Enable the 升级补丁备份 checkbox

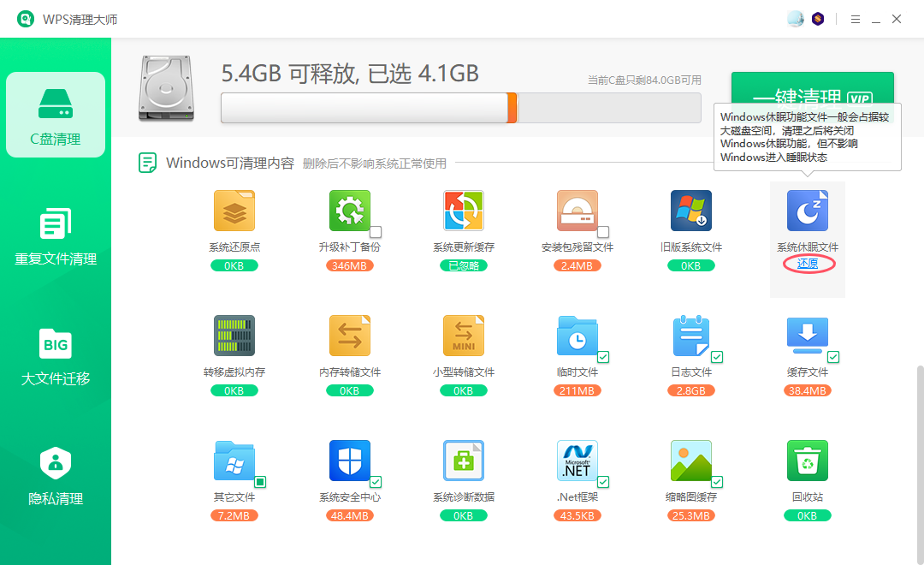376,232
